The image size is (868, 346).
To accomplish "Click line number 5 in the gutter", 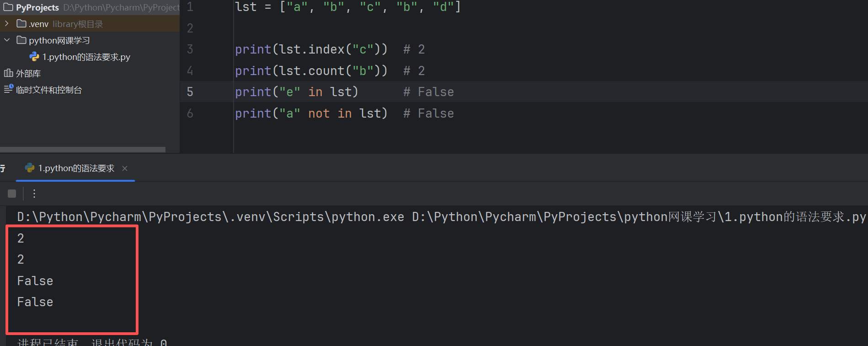I will (x=190, y=92).
